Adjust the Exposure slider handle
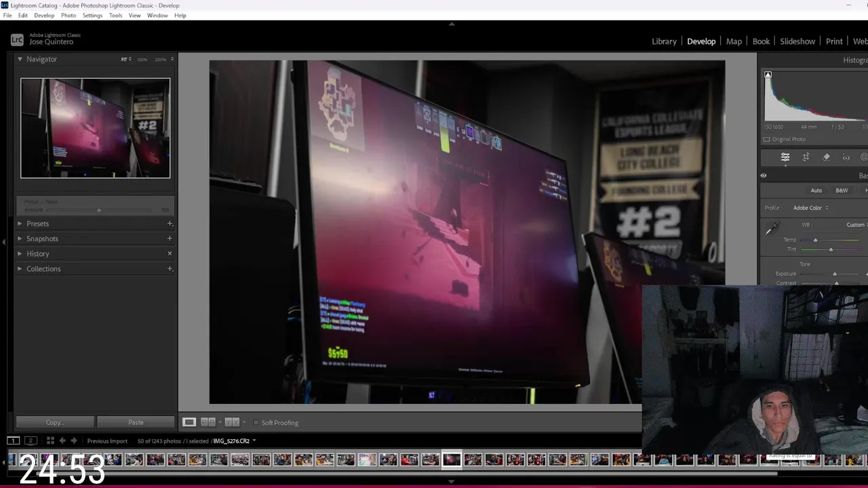Viewport: 868px width, 488px height. (x=835, y=274)
